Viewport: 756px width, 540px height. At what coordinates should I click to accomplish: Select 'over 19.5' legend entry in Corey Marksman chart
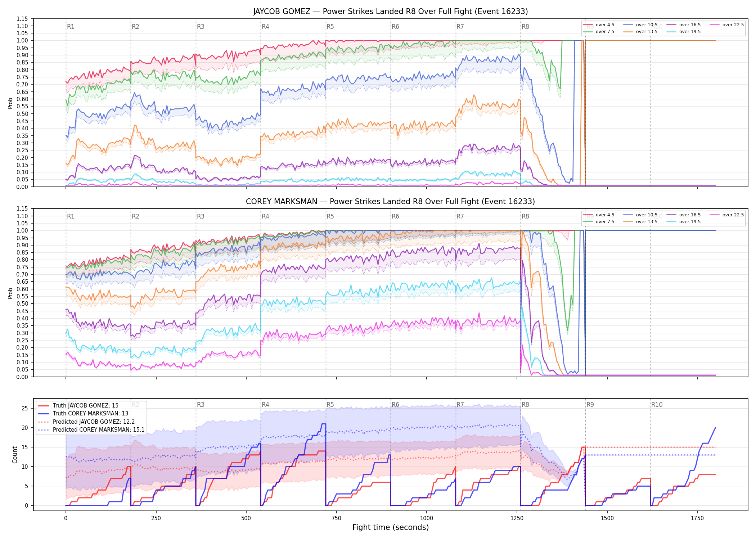(683, 222)
